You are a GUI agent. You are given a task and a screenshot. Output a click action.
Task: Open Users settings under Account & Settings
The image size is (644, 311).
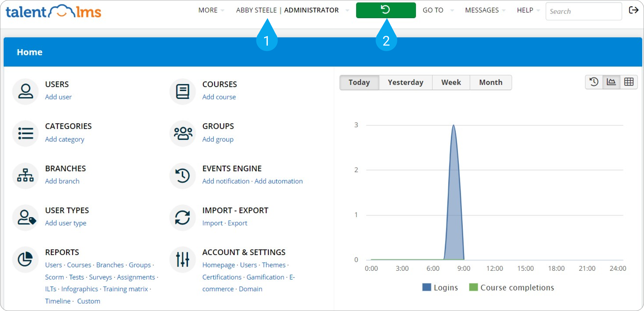248,265
